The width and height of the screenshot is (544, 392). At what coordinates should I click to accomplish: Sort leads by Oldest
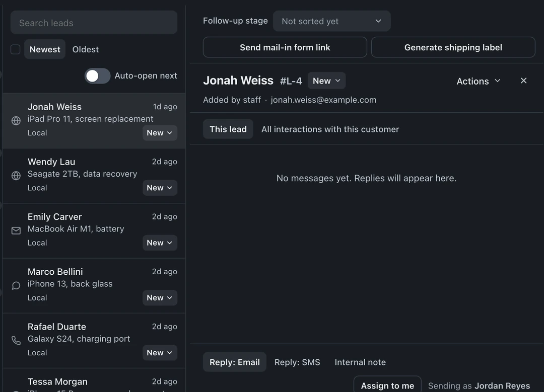(85, 49)
